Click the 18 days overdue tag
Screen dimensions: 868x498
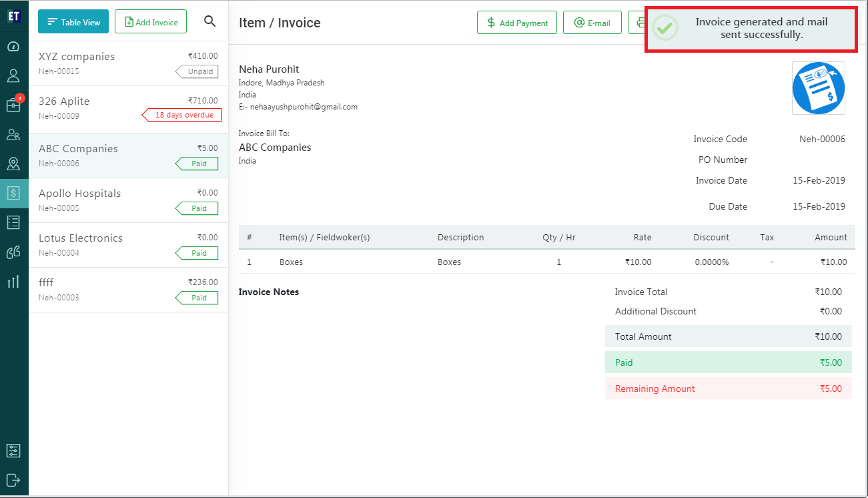click(181, 115)
